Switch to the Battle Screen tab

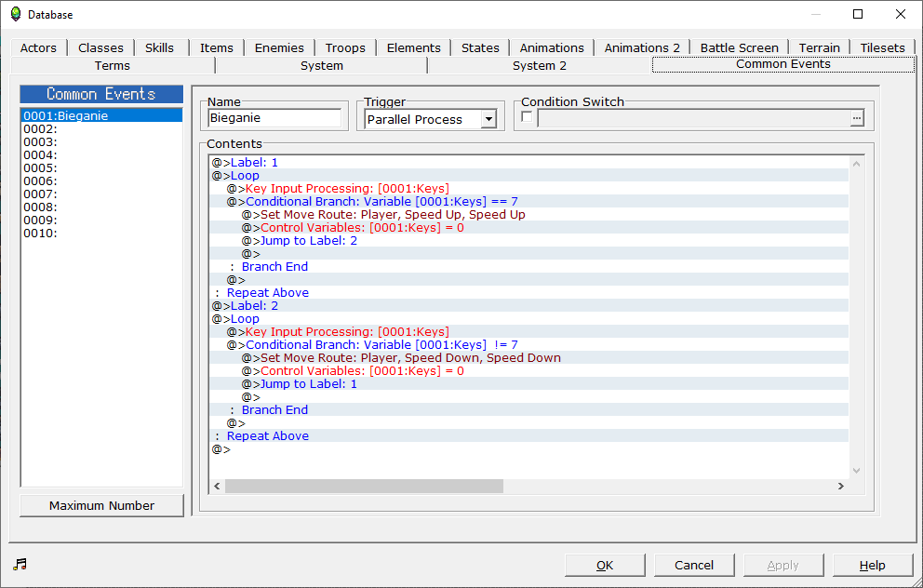[x=740, y=47]
